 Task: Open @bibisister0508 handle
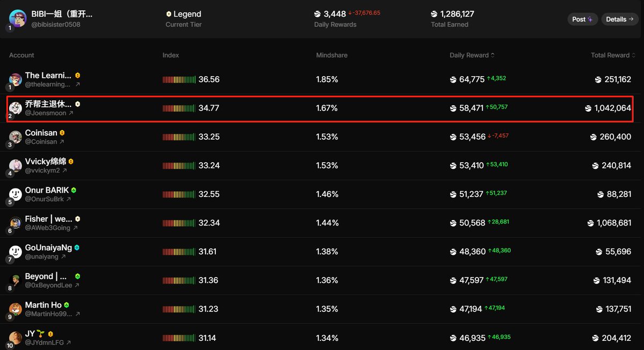point(55,25)
